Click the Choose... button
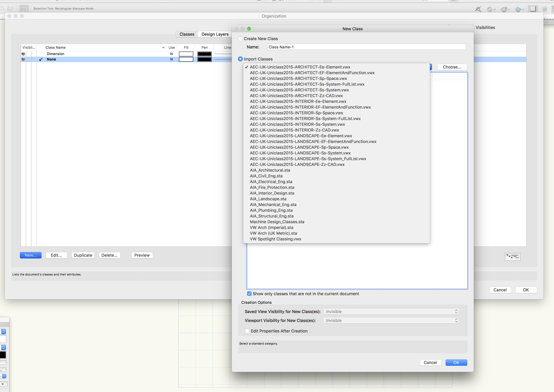Viewport: 554px width, 392px height. coord(452,67)
